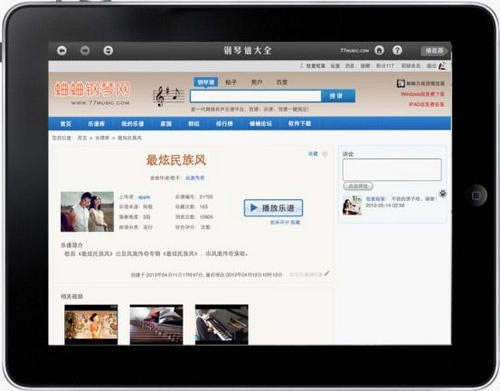
Task: Tap the home icon in the top bar
Action: (x=379, y=50)
